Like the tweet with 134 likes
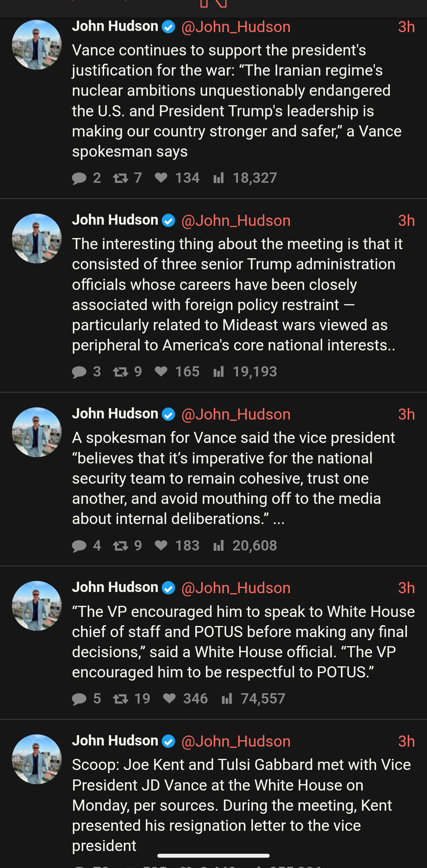 click(161, 178)
